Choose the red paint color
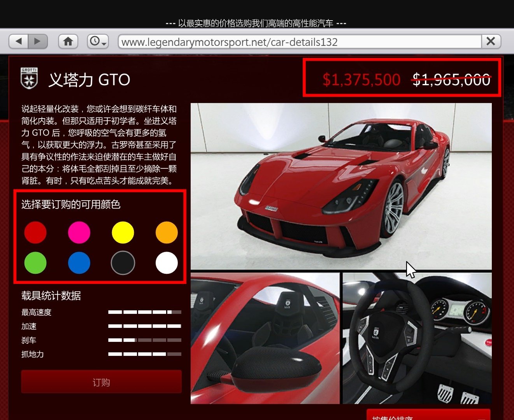Image resolution: width=514 pixels, height=420 pixels. point(35,233)
